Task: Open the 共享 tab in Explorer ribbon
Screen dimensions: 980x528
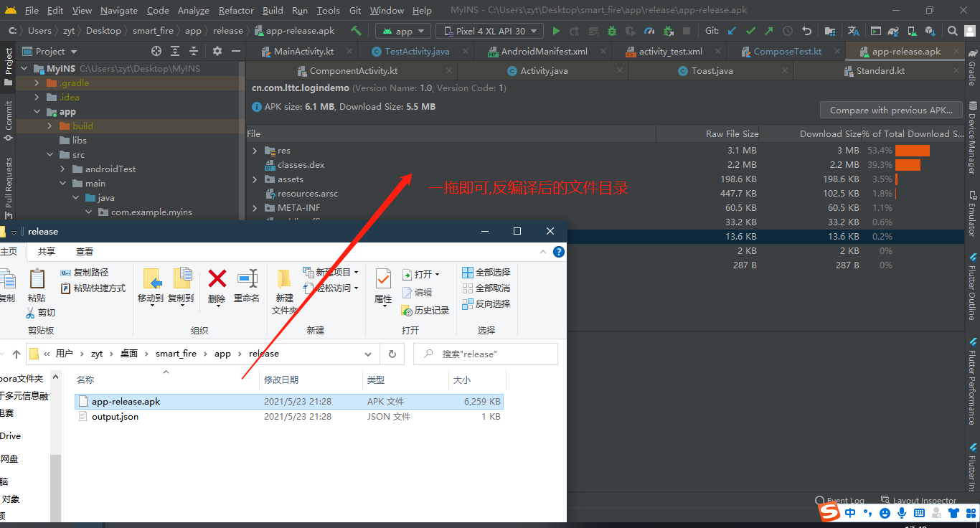Action: click(47, 252)
